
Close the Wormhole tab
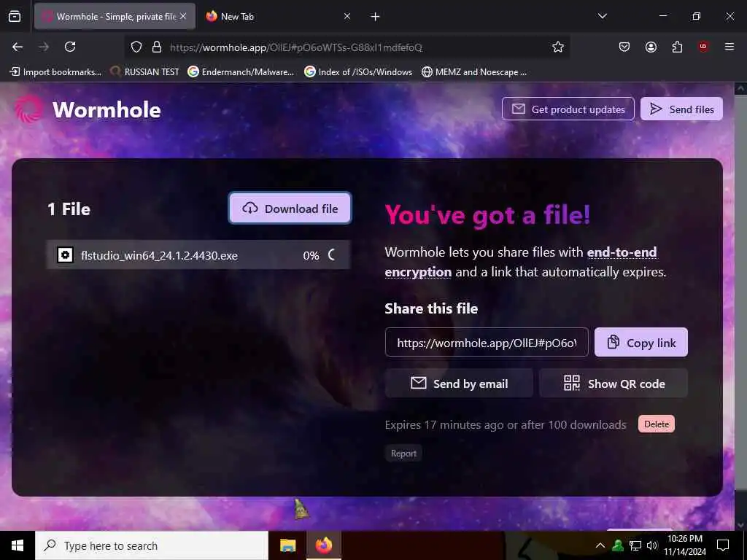(x=183, y=16)
